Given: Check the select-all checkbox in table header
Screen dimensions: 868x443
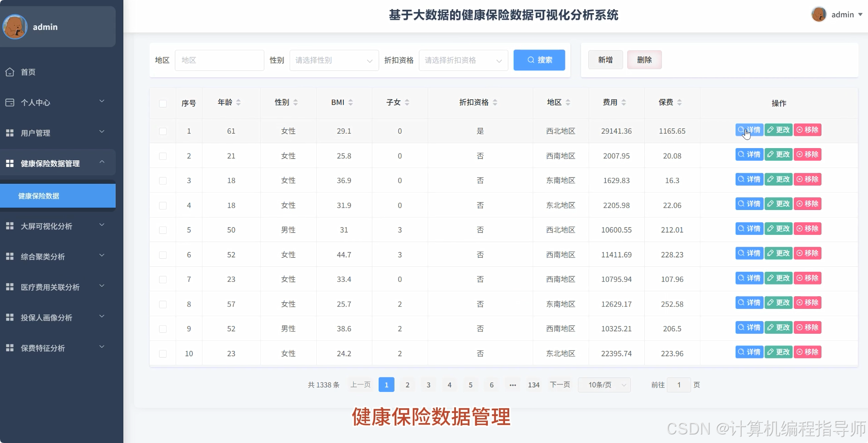Looking at the screenshot, I should tap(163, 104).
